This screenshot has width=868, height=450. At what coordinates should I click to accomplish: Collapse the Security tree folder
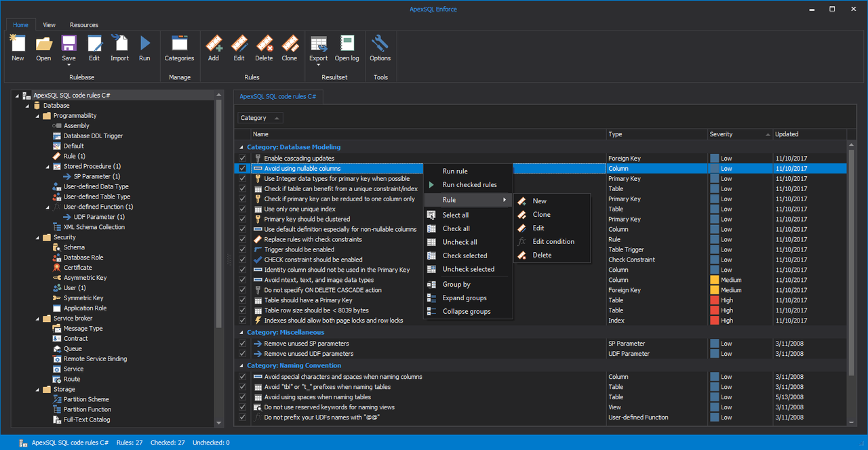pyautogui.click(x=38, y=238)
